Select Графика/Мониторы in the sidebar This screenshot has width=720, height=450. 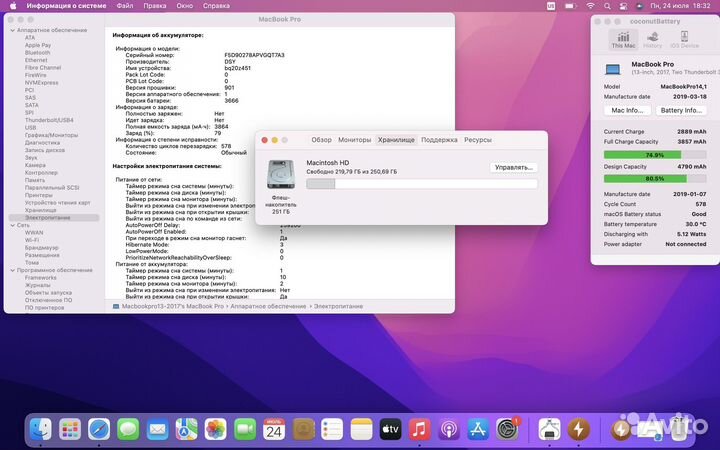click(51, 135)
